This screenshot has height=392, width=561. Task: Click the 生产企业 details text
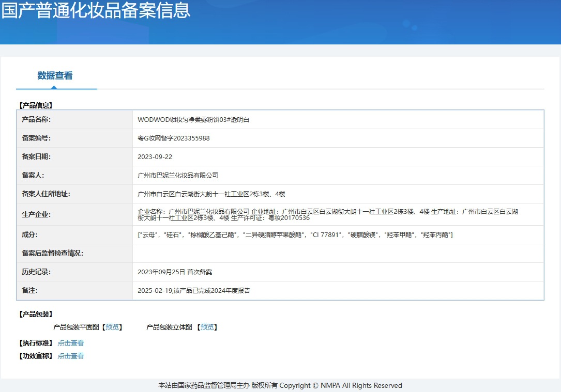click(x=328, y=215)
